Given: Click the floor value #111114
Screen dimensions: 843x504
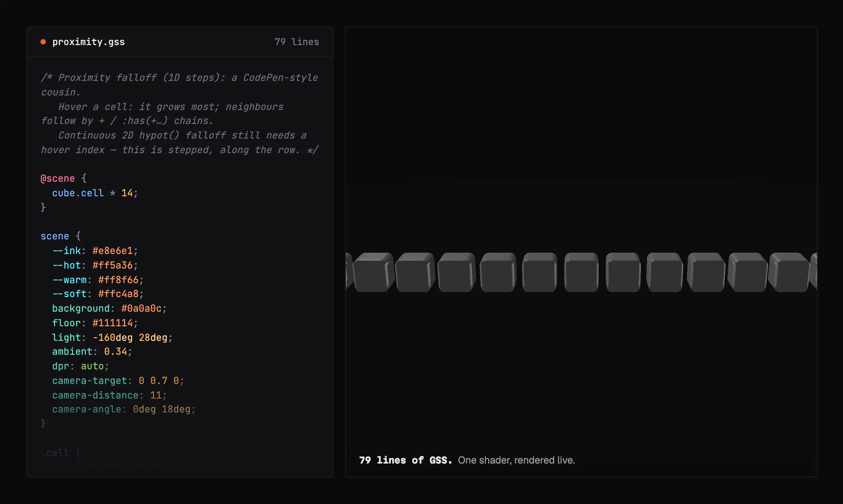Looking at the screenshot, I should [113, 323].
